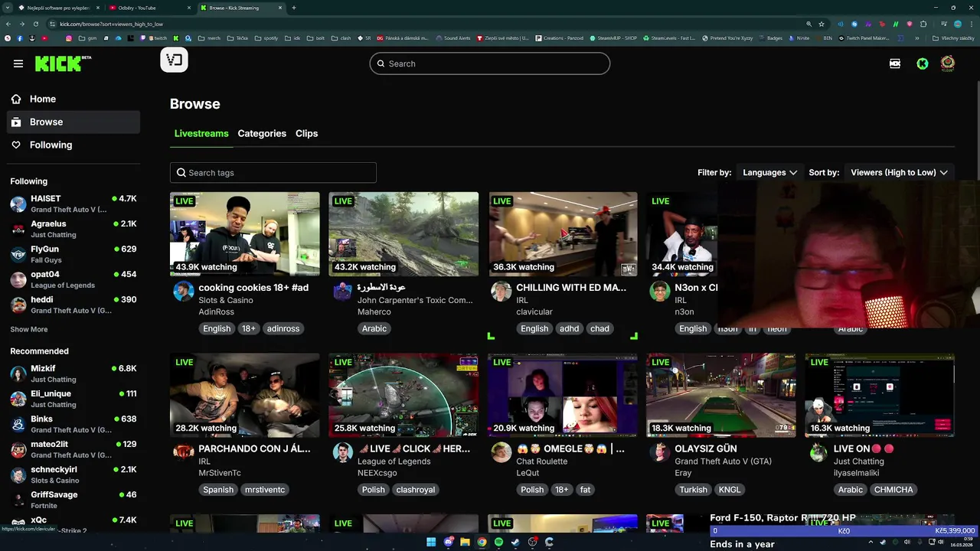
Task: Open opat04 followed channel
Action: [x=73, y=279]
